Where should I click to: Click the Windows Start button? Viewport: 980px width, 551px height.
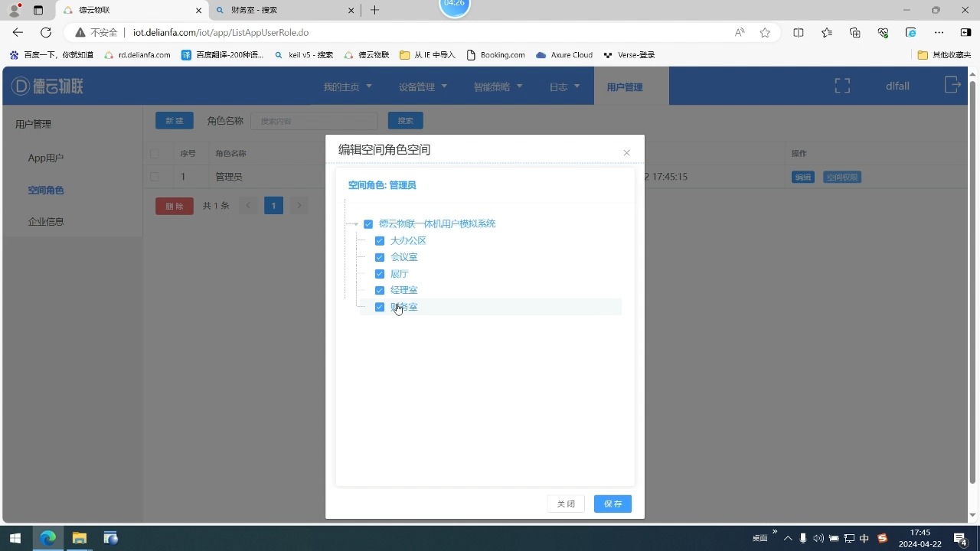click(15, 538)
